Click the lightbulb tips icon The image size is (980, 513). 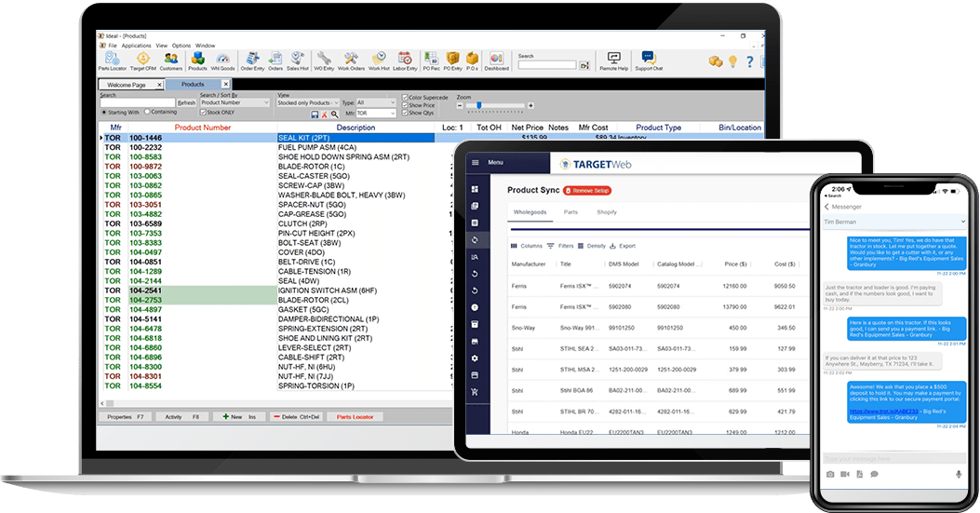[x=732, y=61]
